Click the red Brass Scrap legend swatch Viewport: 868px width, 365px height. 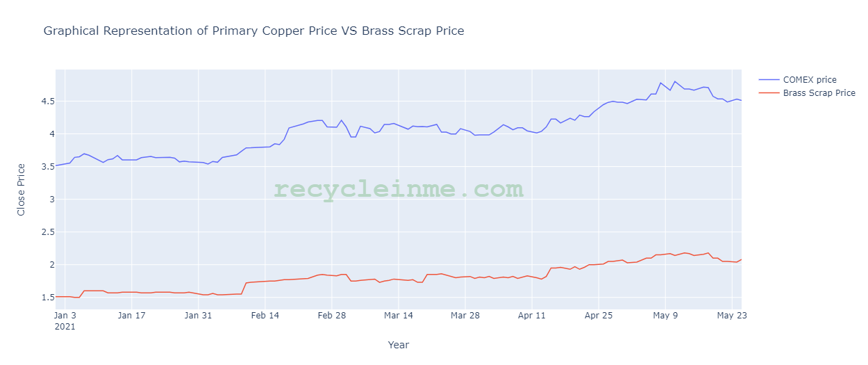[x=769, y=93]
